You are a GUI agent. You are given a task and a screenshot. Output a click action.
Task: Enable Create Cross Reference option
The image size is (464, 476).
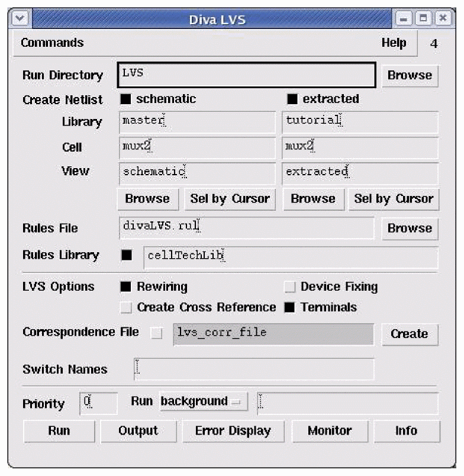(x=126, y=307)
